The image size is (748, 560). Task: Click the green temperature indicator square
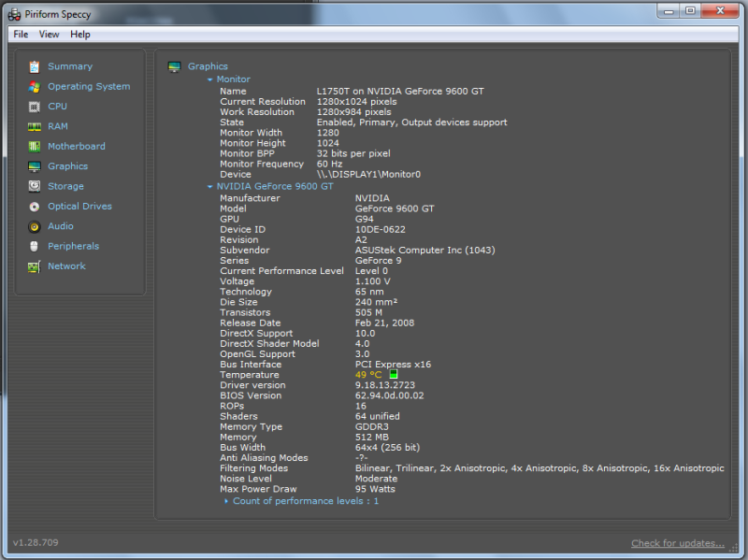tap(393, 375)
